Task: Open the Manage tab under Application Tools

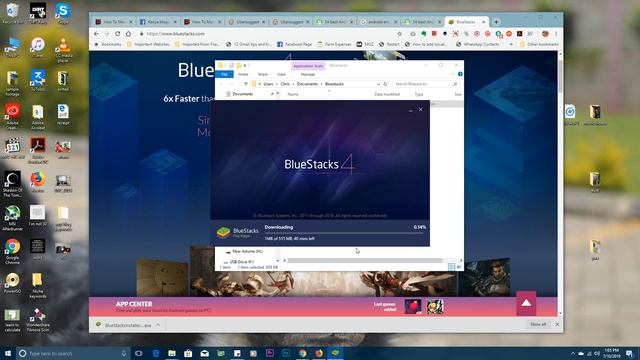Action: (x=308, y=74)
